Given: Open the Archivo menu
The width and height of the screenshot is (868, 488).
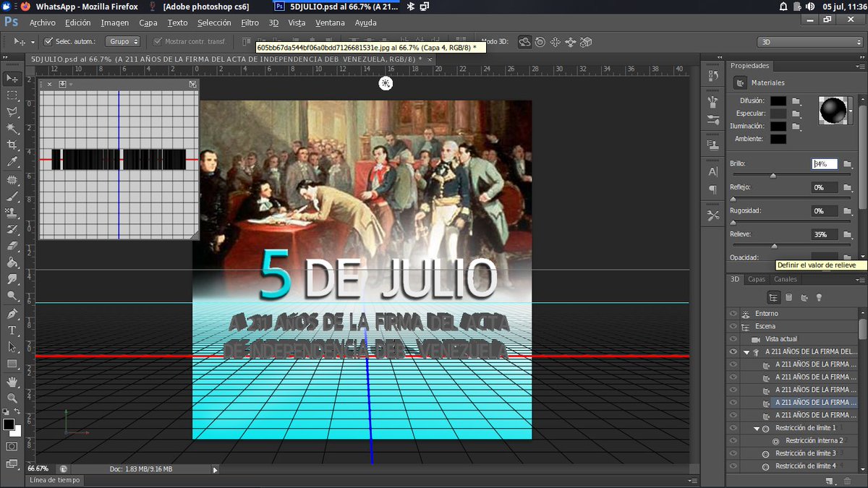Looking at the screenshot, I should pyautogui.click(x=42, y=22).
